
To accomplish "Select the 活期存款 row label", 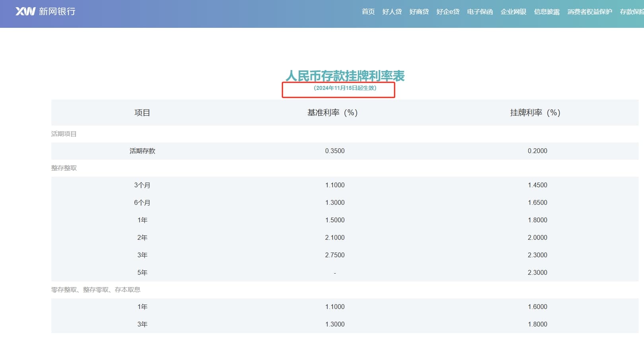I will [x=142, y=151].
